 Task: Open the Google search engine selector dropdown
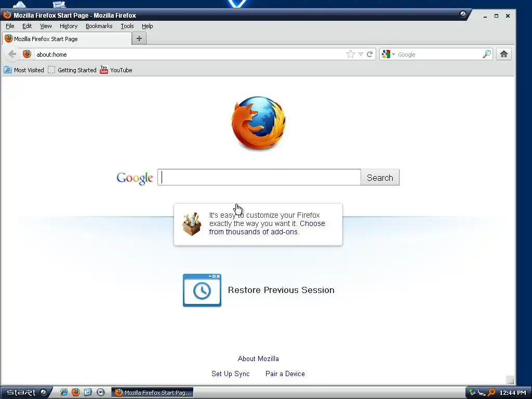click(388, 54)
